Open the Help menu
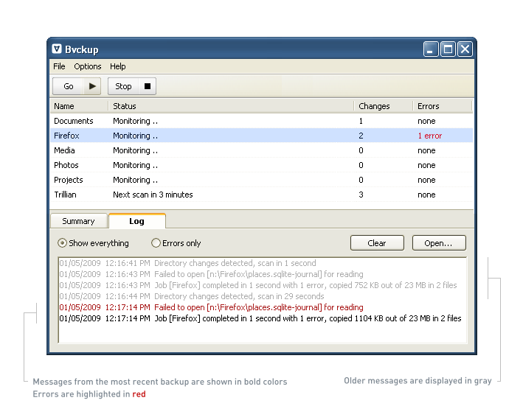Viewport: 523px width, 420px height. pos(118,66)
